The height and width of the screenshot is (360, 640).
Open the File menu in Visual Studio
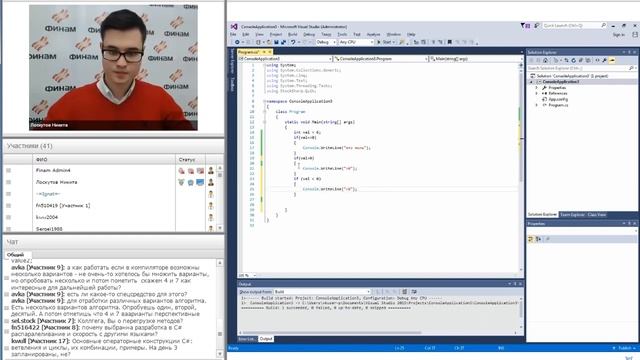tap(233, 35)
